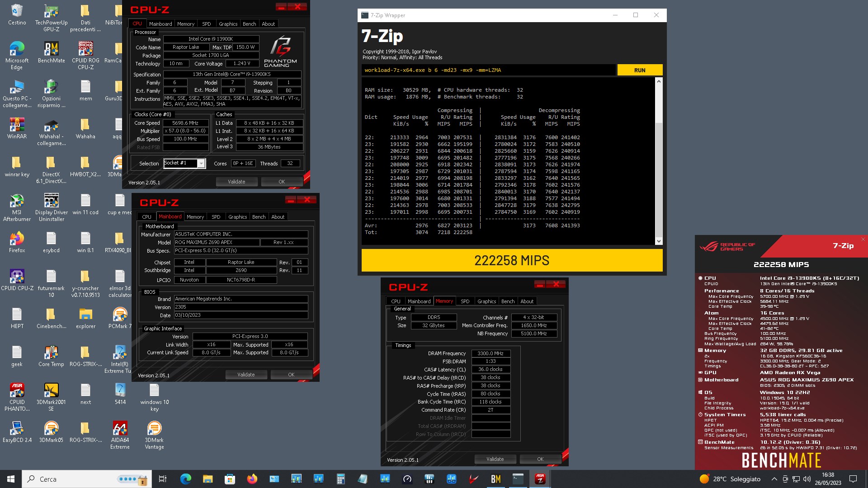The width and height of the screenshot is (868, 488).
Task: Select the AIDA64 Extreme desktop icon
Action: [x=120, y=435]
